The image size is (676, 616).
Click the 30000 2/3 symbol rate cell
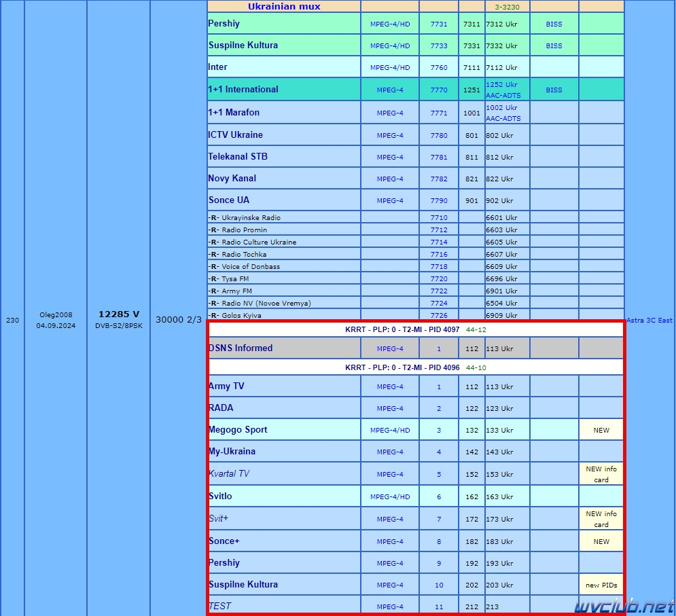pos(179,320)
